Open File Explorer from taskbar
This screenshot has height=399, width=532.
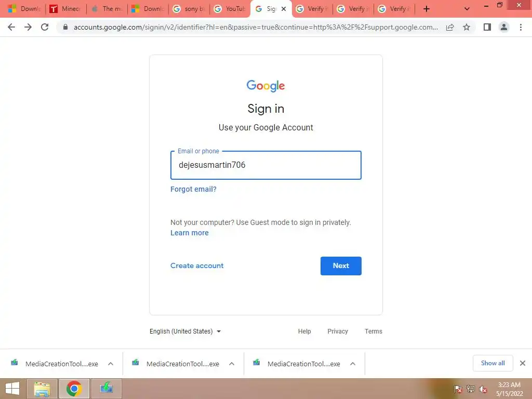click(42, 389)
